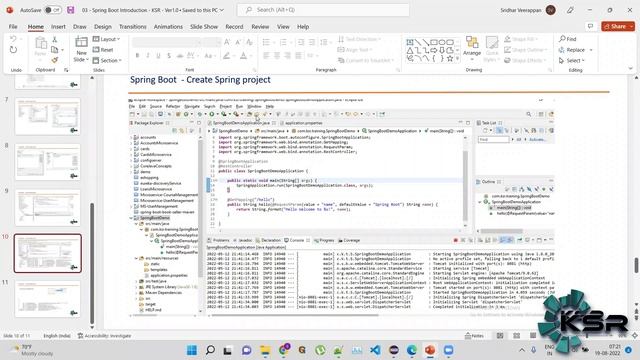The height and width of the screenshot is (360, 640).
Task: Switch to Reading view icon
Action: tap(533, 336)
